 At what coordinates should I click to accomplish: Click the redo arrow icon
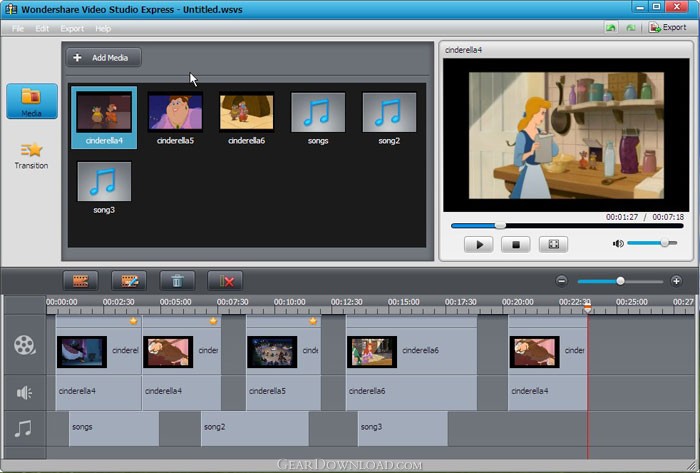click(x=630, y=28)
